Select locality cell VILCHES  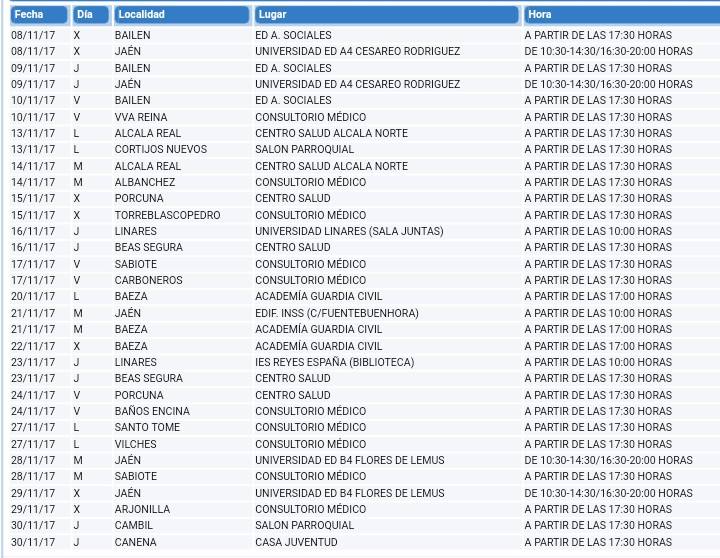tap(135, 444)
